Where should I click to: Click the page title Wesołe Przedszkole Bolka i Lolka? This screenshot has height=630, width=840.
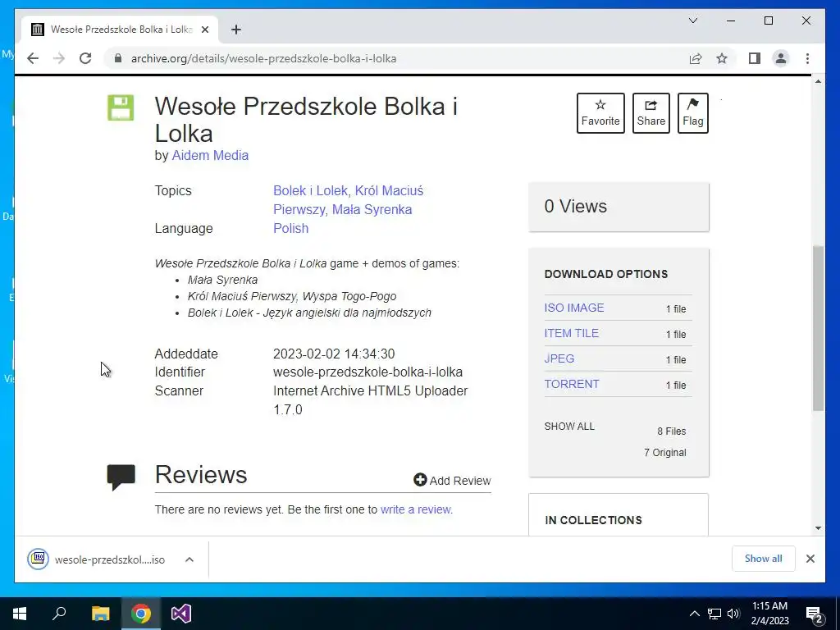pos(306,120)
